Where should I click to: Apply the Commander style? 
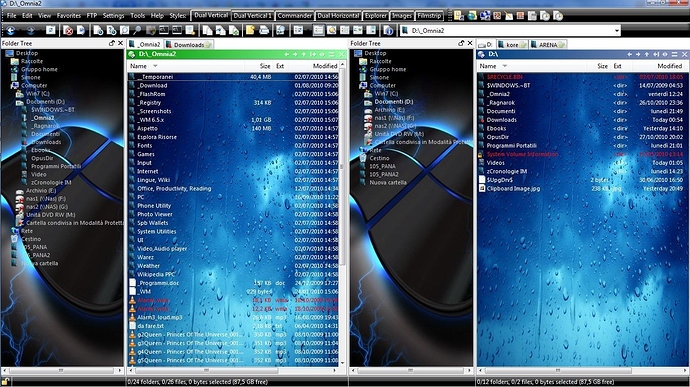coord(294,15)
